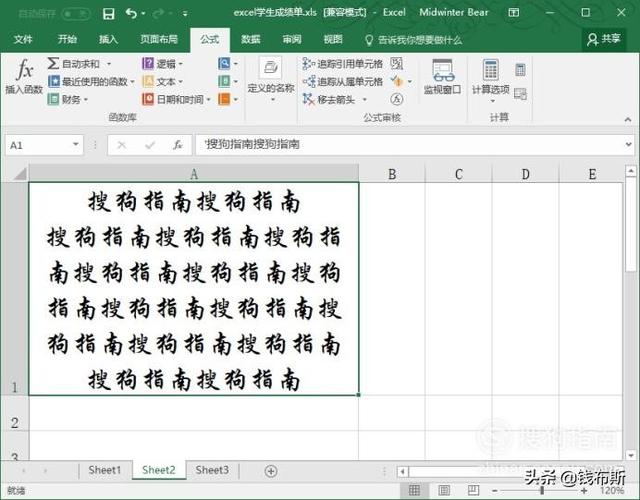The height and width of the screenshot is (500, 640).
Task: Click the Calculate Now icon
Action: [x=520, y=70]
